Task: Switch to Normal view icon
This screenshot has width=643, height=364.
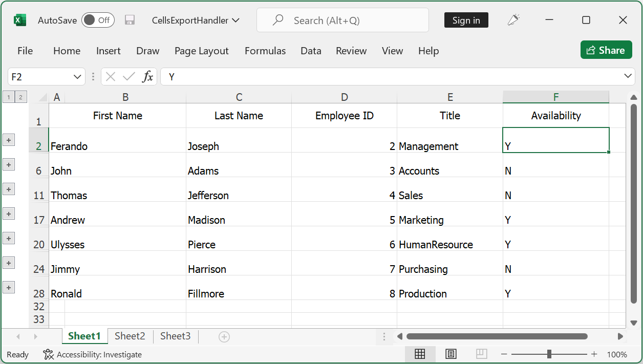Action: pos(420,354)
